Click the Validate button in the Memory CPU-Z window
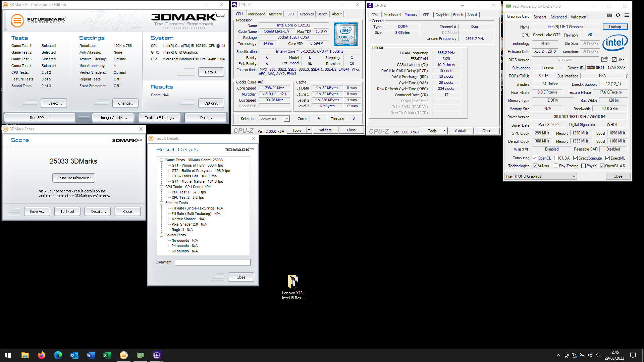 click(x=461, y=131)
